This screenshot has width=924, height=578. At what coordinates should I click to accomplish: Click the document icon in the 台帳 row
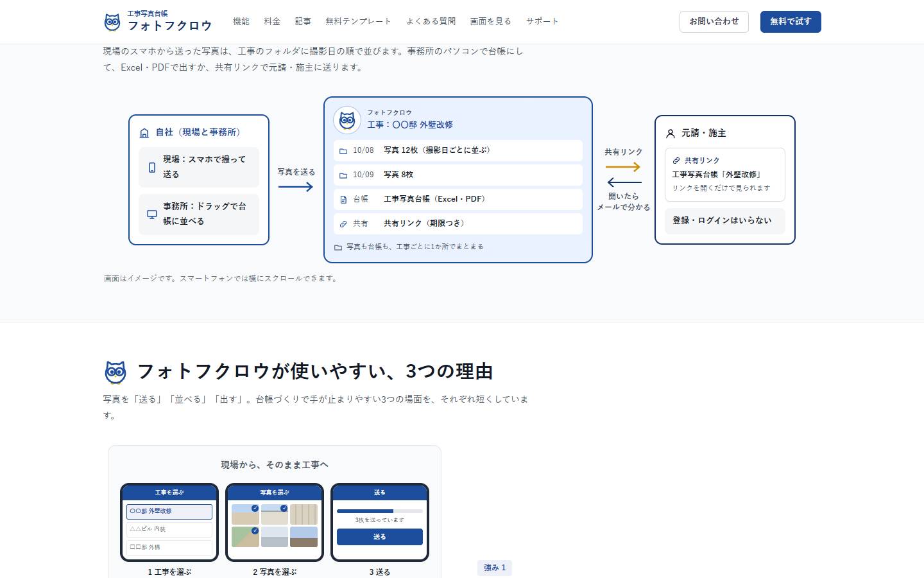(343, 200)
